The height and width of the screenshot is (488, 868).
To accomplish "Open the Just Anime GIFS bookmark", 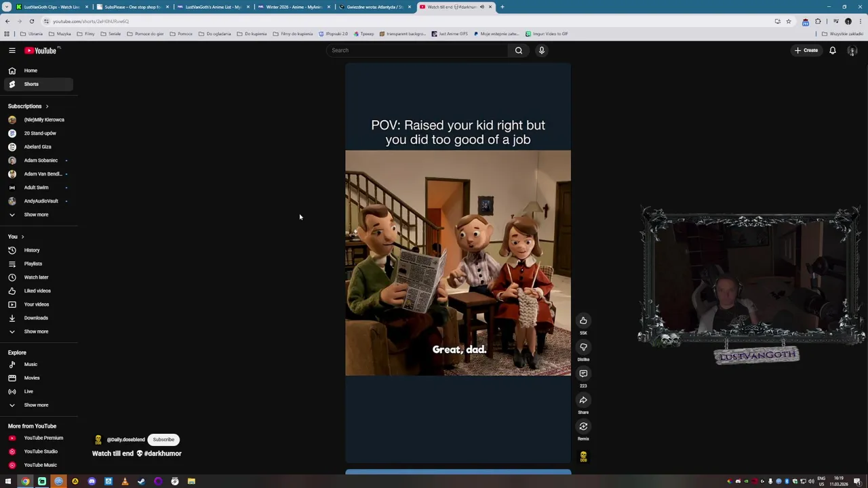I will 449,33.
